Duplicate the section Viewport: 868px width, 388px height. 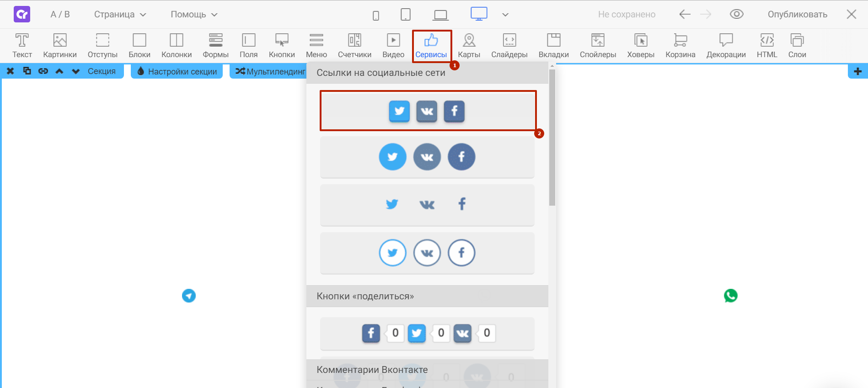(27, 71)
